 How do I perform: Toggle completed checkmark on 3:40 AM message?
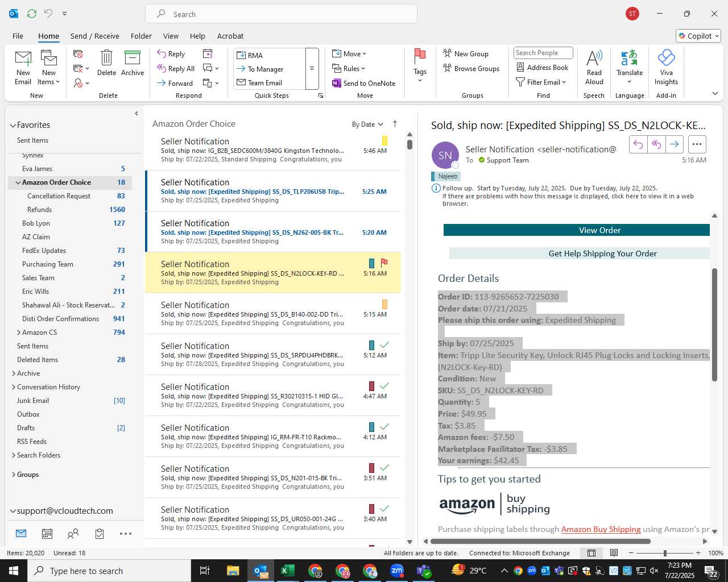384,509
